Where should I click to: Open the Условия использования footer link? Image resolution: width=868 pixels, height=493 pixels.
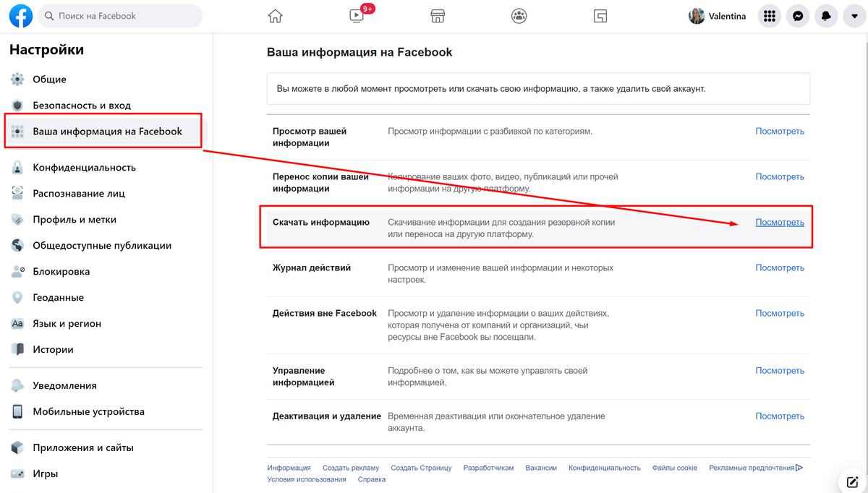click(x=307, y=479)
